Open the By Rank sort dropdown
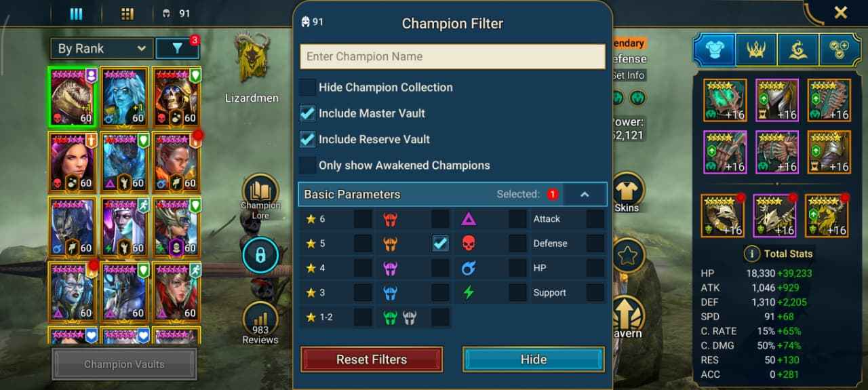The image size is (868, 390). pyautogui.click(x=102, y=49)
